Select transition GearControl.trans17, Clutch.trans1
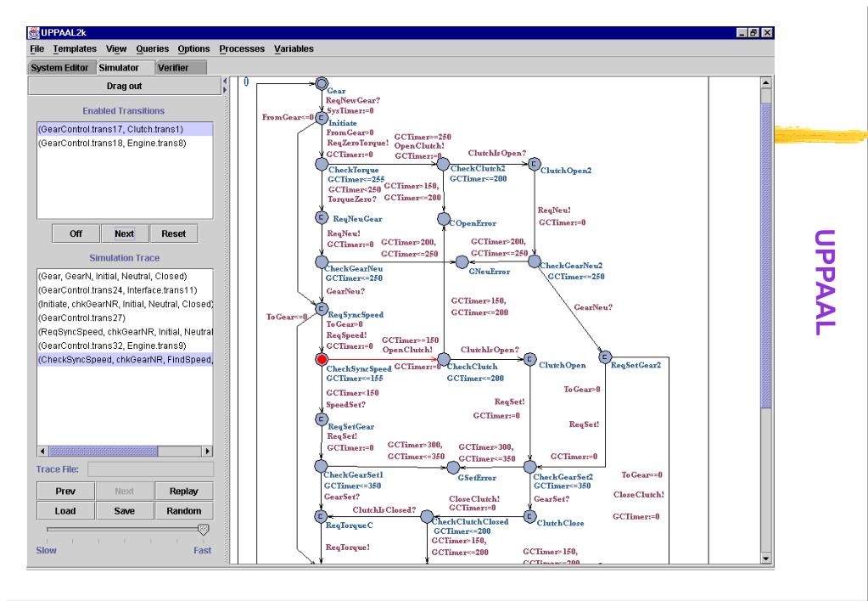Viewport: 868px width, 601px height. pyautogui.click(x=125, y=129)
